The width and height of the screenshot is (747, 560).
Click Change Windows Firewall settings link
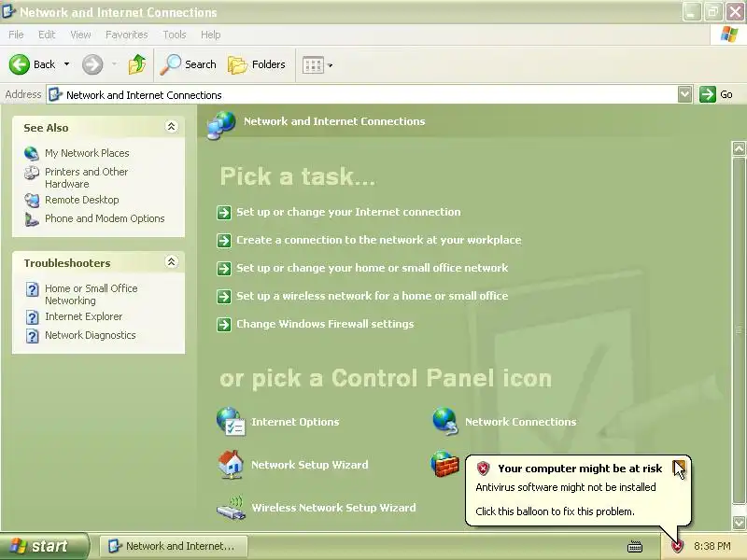coord(325,324)
